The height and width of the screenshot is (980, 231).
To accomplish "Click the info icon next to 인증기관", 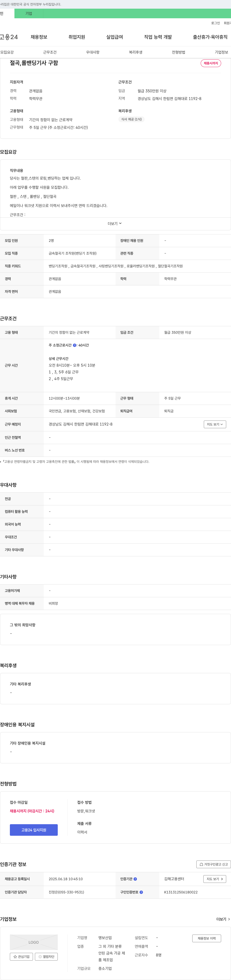I will coord(135,879).
